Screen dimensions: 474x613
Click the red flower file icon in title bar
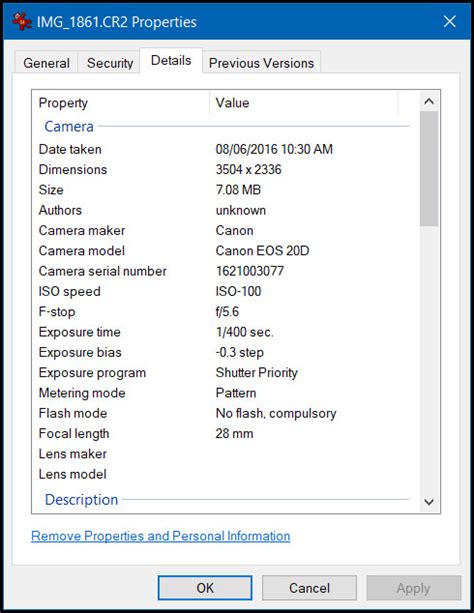click(22, 22)
